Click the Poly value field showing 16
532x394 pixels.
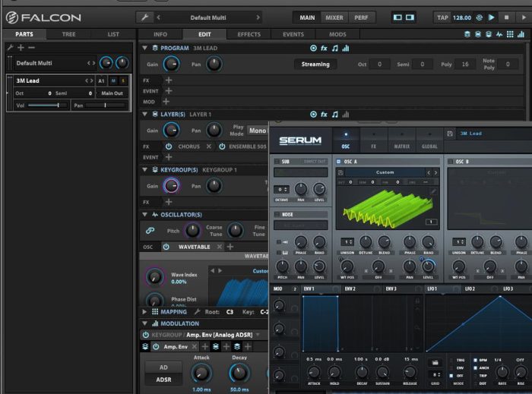(x=465, y=64)
